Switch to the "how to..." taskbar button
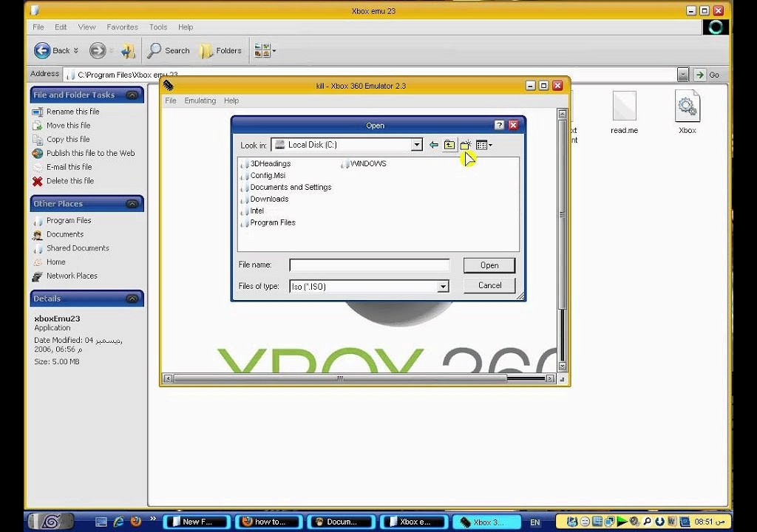This screenshot has height=532, width=757. (x=268, y=522)
